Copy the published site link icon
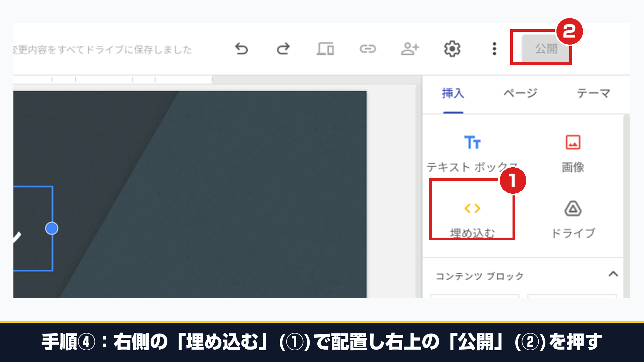This screenshot has width=644, height=362. 368,49
